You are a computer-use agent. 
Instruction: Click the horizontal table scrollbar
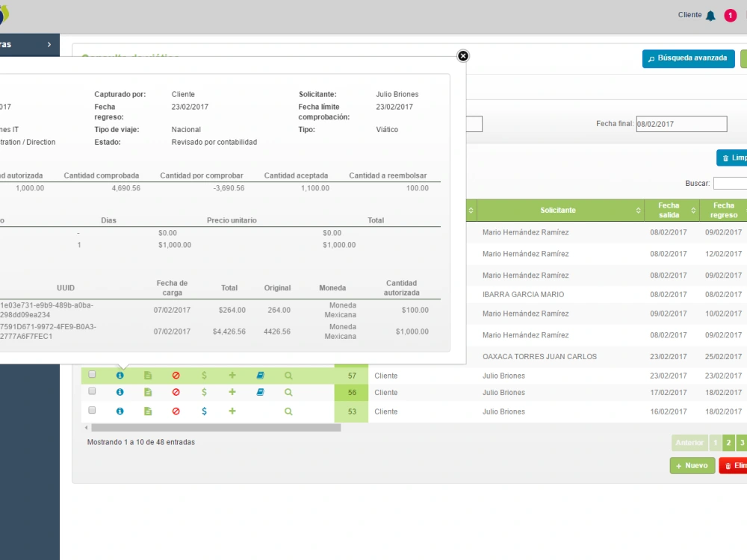pyautogui.click(x=216, y=428)
